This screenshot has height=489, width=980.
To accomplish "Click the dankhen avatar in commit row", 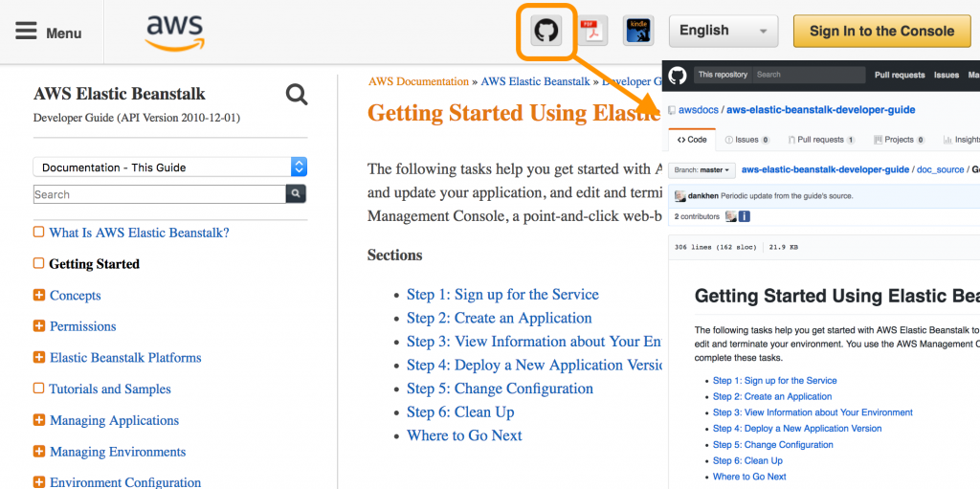I will coord(680,196).
